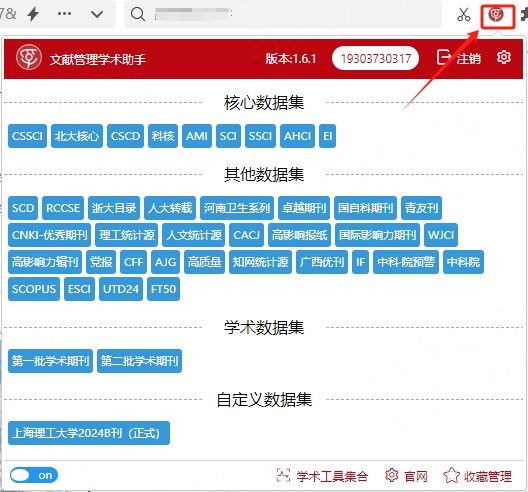Select the 北大核心 dataset tag
This screenshot has height=492, width=528.
(x=77, y=136)
